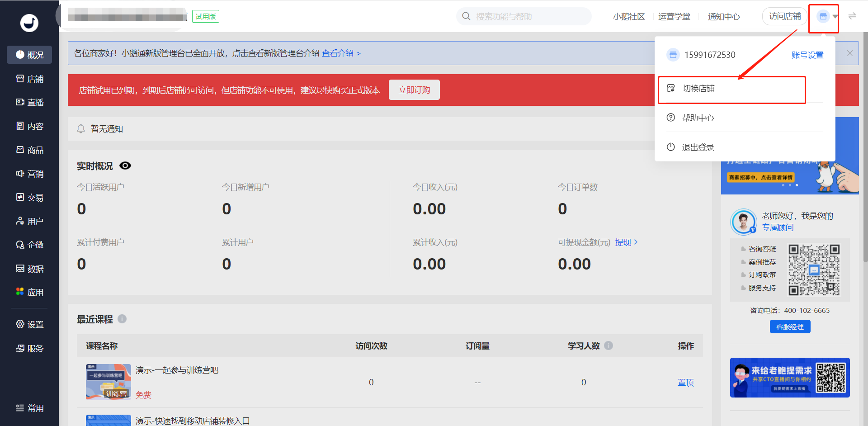The width and height of the screenshot is (868, 426).
Task: Open the 概况 overview sidebar item
Action: 29,55
